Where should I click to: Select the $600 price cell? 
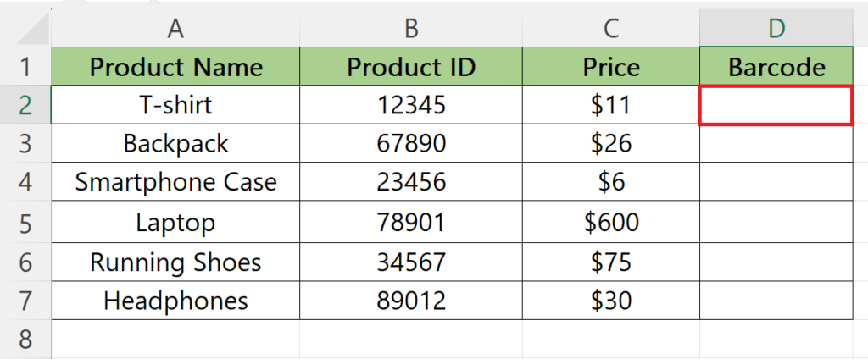(610, 222)
